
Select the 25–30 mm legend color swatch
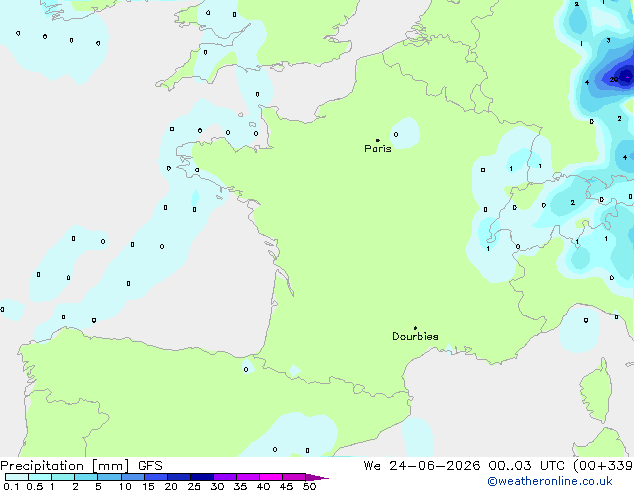201,477
